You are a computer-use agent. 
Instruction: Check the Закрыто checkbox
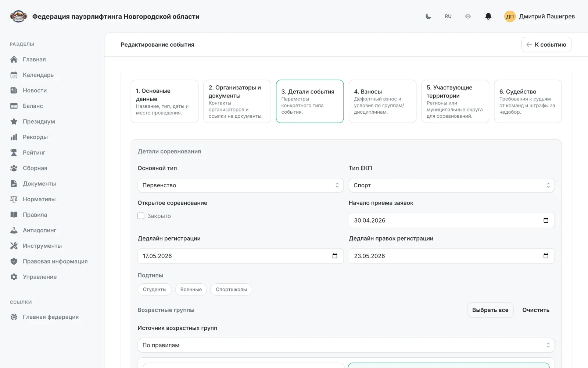pyautogui.click(x=141, y=216)
